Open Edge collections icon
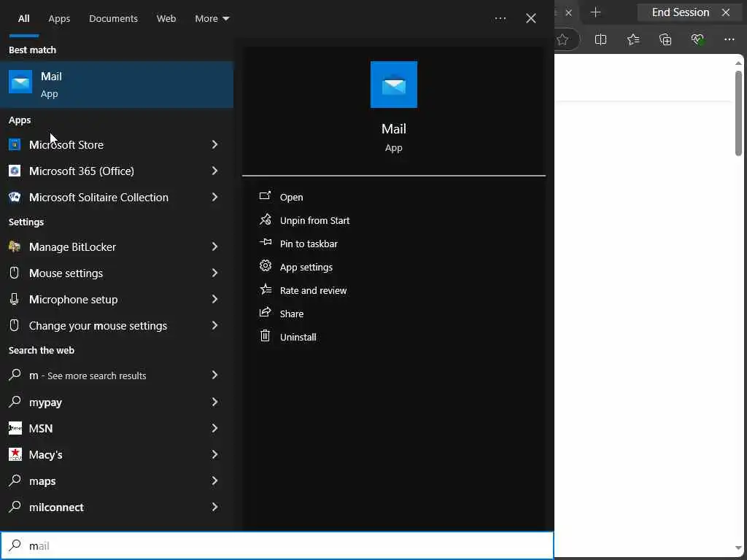 tap(665, 39)
